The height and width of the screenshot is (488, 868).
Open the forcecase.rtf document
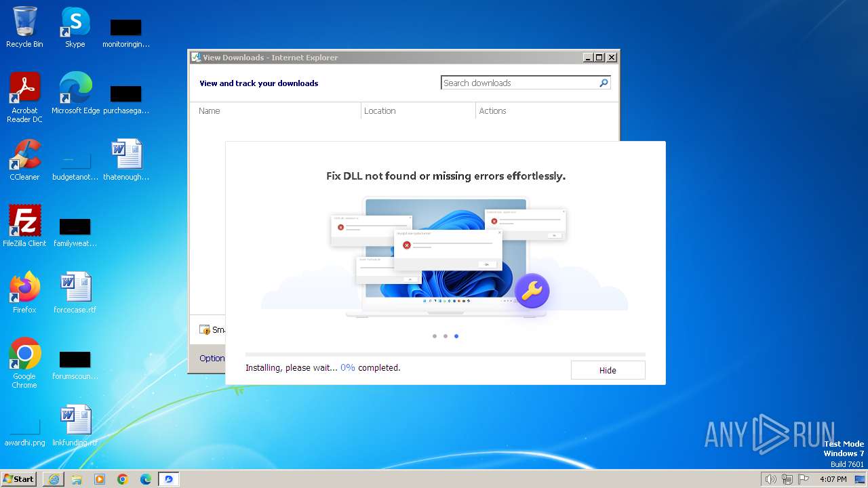coord(75,292)
